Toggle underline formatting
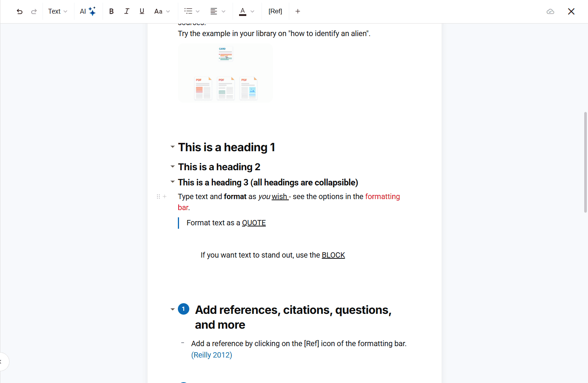The image size is (588, 383). [x=142, y=11]
